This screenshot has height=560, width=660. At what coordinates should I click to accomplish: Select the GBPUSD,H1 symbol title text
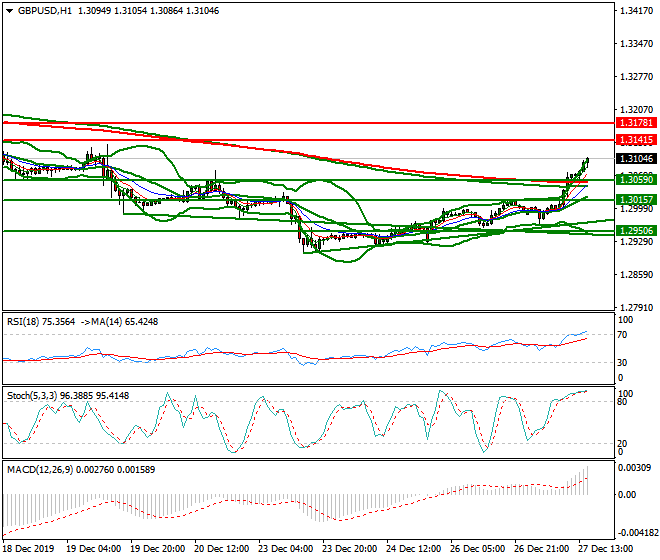click(x=45, y=11)
